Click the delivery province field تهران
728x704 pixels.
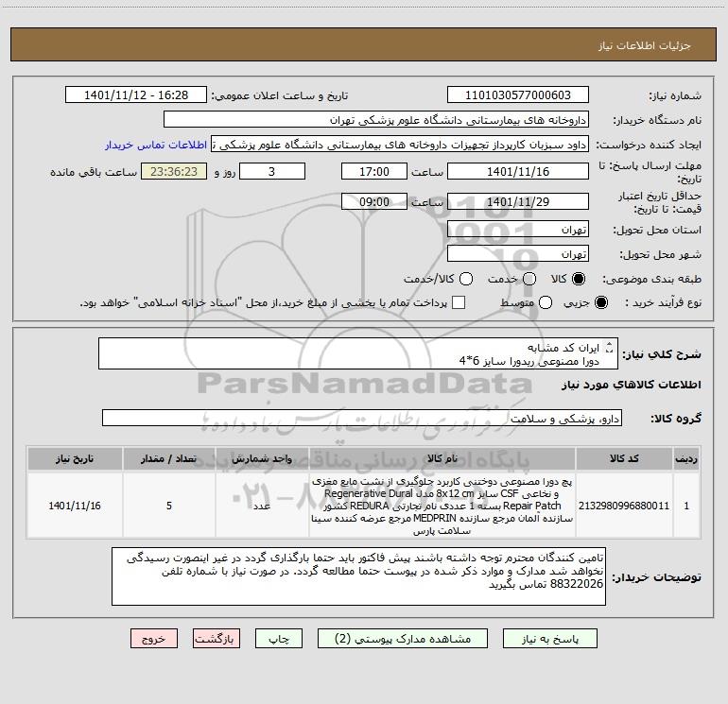point(518,230)
